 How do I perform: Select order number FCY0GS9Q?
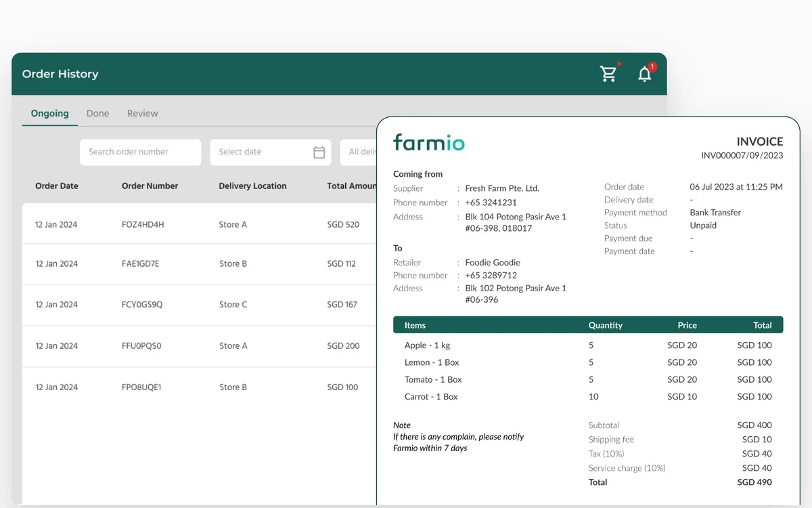click(x=142, y=304)
